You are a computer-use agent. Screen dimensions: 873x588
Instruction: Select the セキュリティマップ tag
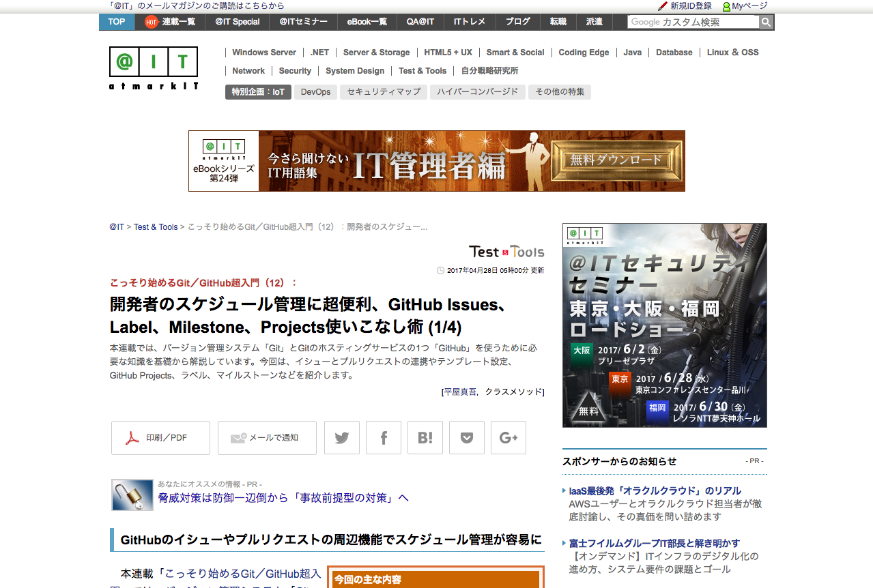(x=384, y=92)
